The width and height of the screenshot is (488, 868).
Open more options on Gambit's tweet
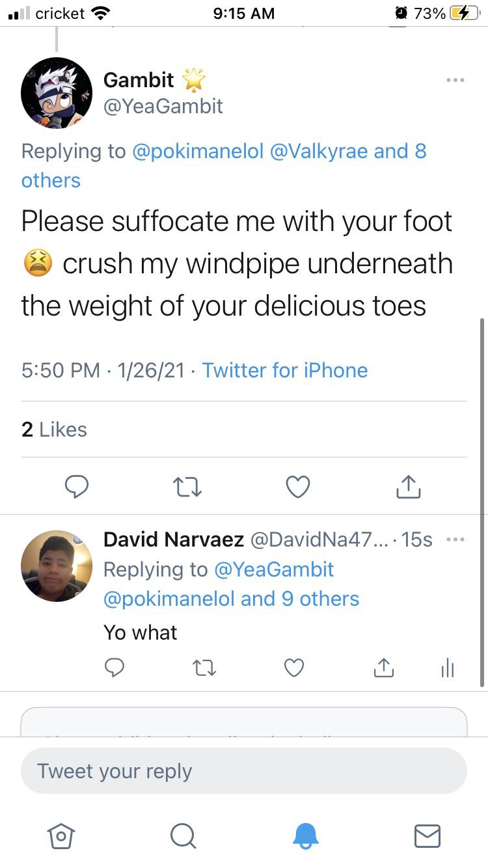point(455,80)
